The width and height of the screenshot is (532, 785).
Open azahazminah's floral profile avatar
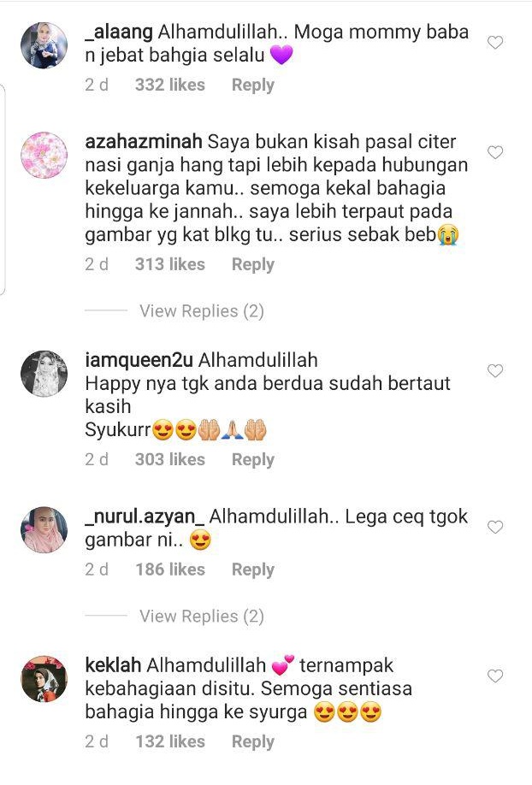pos(44,155)
